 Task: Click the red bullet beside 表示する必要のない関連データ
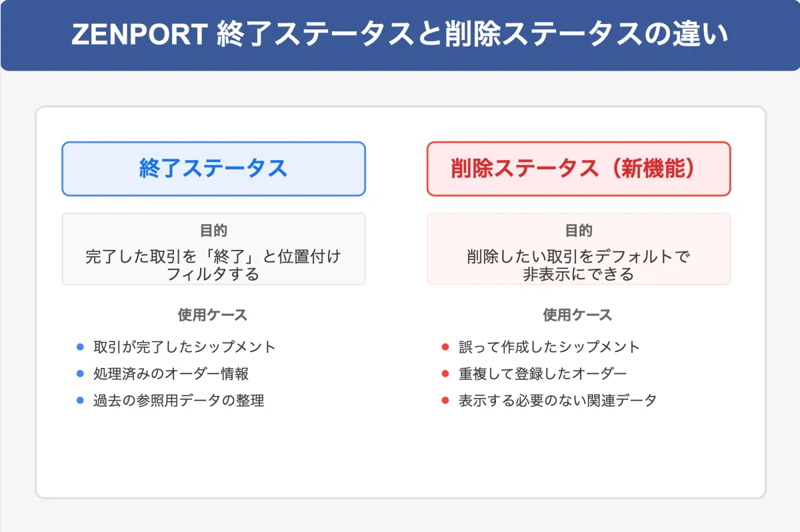click(445, 400)
